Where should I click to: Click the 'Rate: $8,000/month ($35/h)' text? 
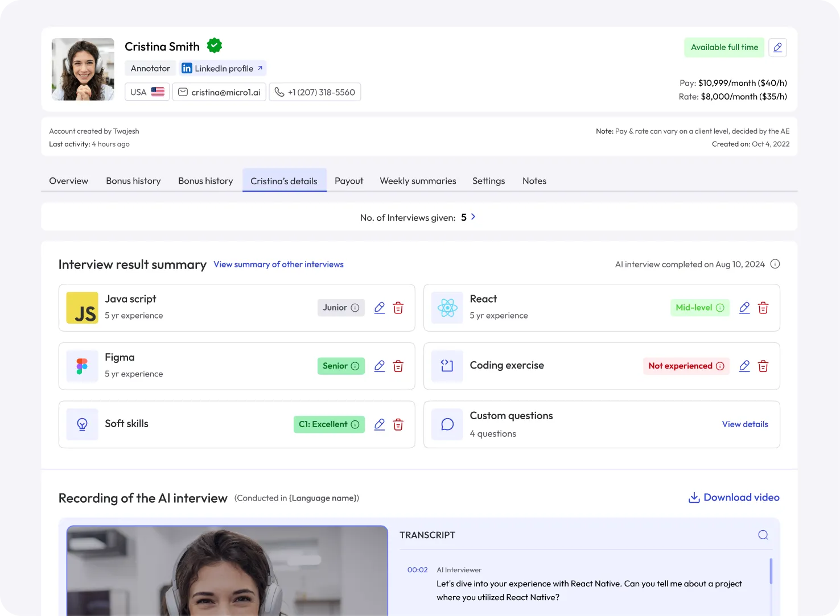pos(732,97)
